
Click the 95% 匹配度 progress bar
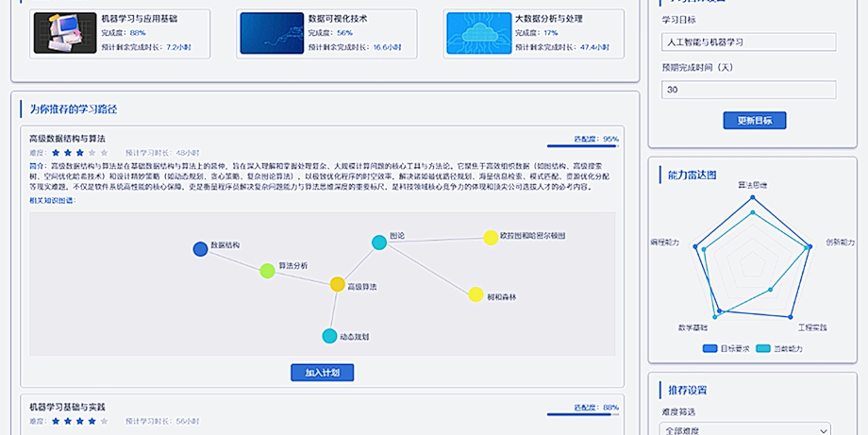click(583, 146)
